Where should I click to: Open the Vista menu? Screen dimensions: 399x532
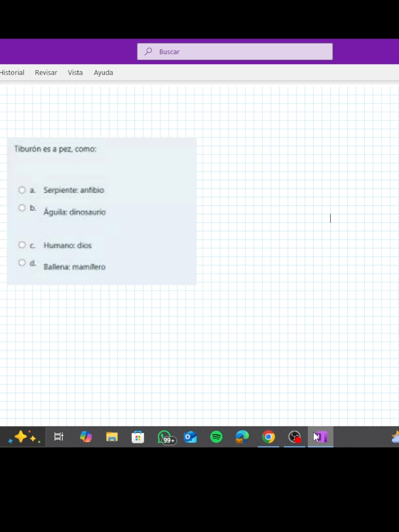click(75, 72)
